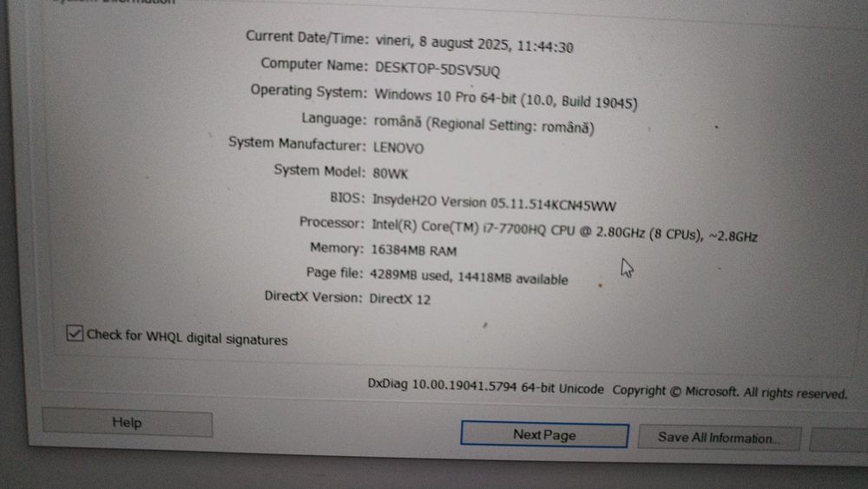Click the partially visible button right of Save All Information

838,439
